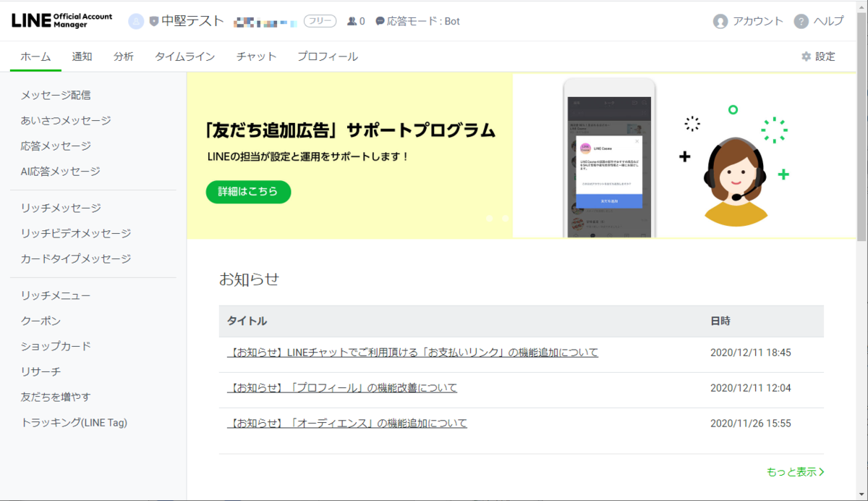This screenshot has height=501, width=868.
Task: Open the プロフィール機能改善 announcement link
Action: point(342,388)
